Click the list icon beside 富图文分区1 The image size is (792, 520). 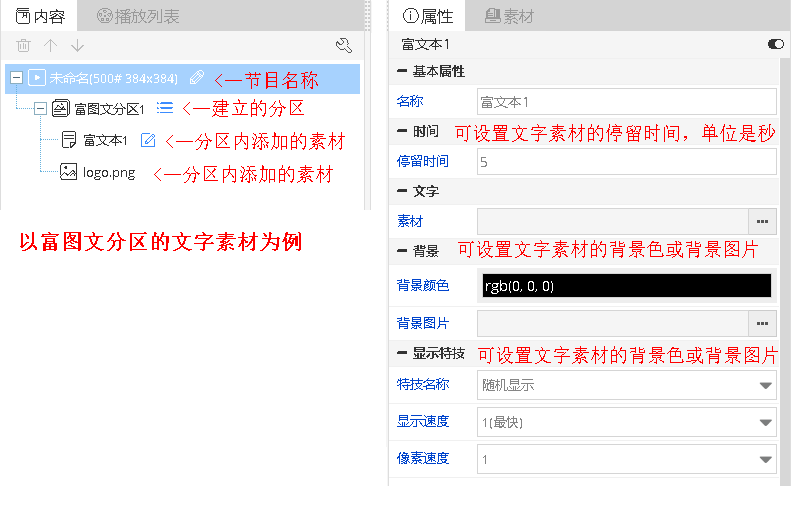(165, 108)
